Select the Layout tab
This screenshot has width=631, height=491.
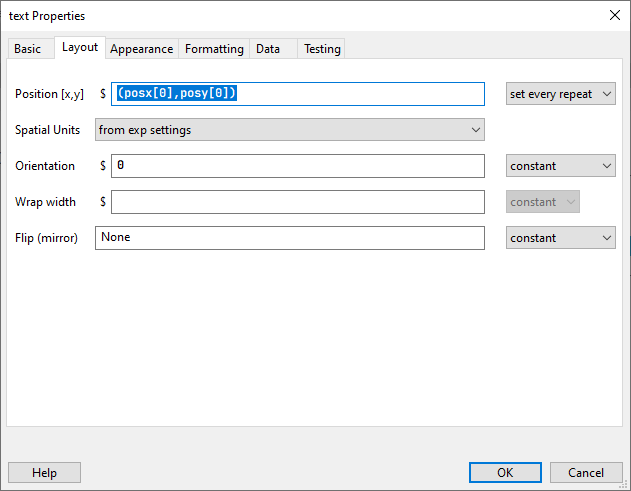(80, 47)
